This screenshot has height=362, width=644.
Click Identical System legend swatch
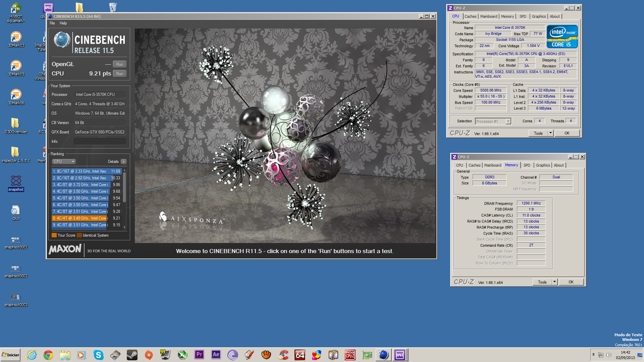(79, 235)
